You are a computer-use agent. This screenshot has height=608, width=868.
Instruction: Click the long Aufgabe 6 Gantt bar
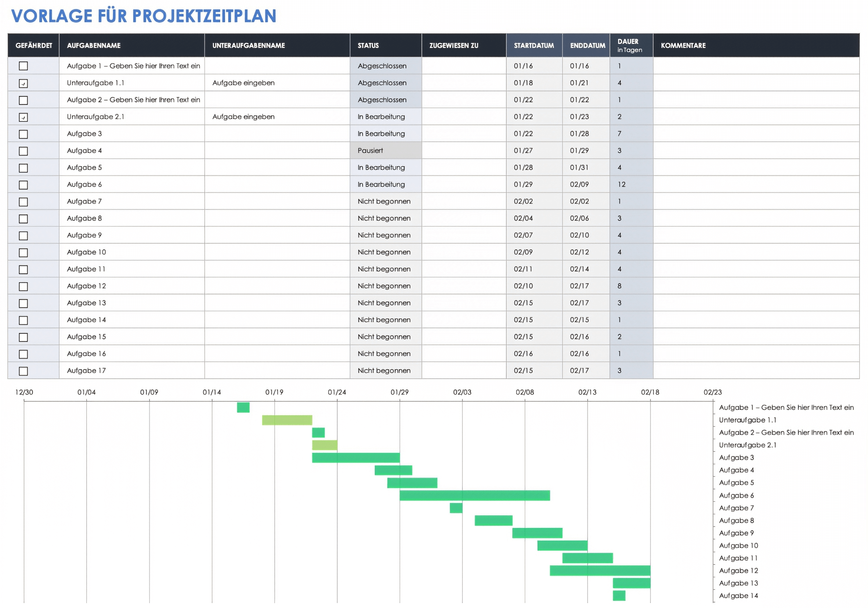(475, 495)
